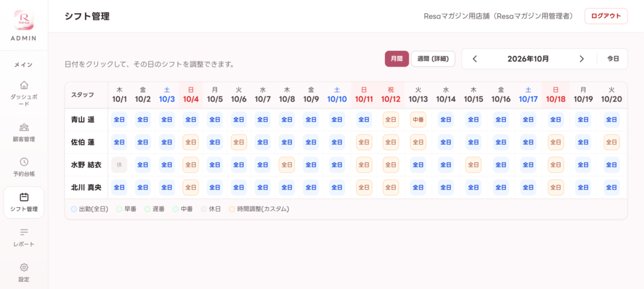Open 水野 結衣 custom shift on 10/15
Image resolution: width=644 pixels, height=289 pixels.
(x=474, y=165)
